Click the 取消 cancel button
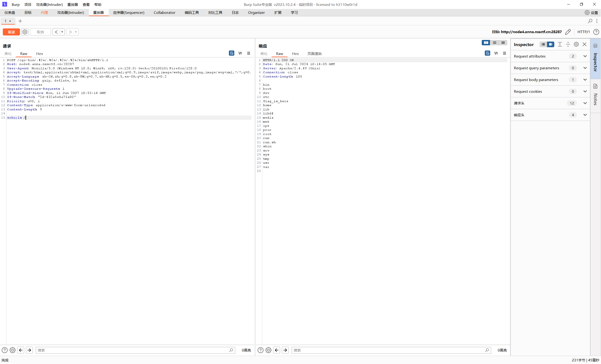 coord(40,32)
